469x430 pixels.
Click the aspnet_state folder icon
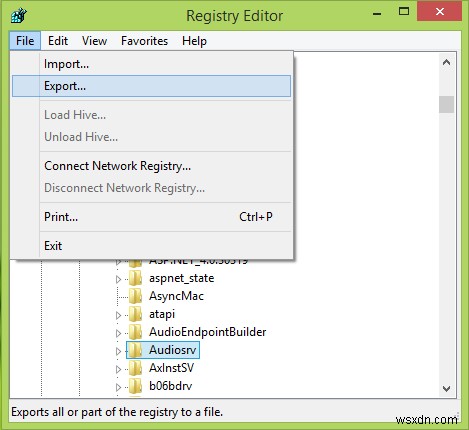[x=135, y=278]
